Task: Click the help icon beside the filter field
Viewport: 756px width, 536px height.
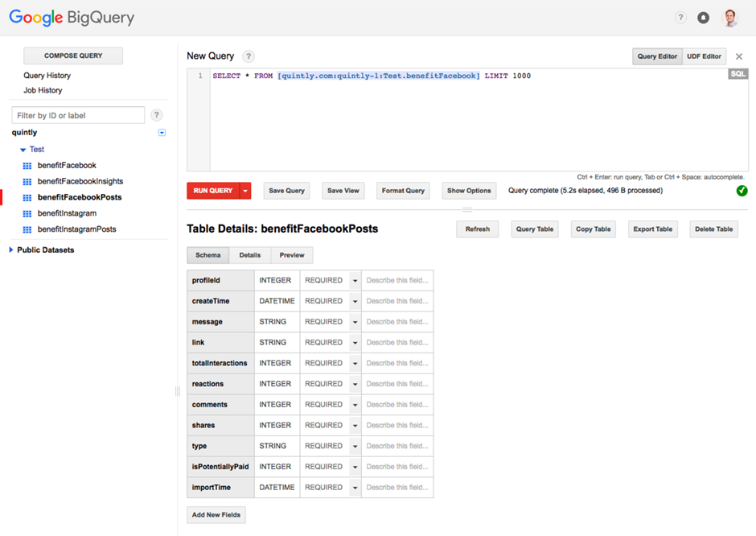Action: tap(156, 115)
